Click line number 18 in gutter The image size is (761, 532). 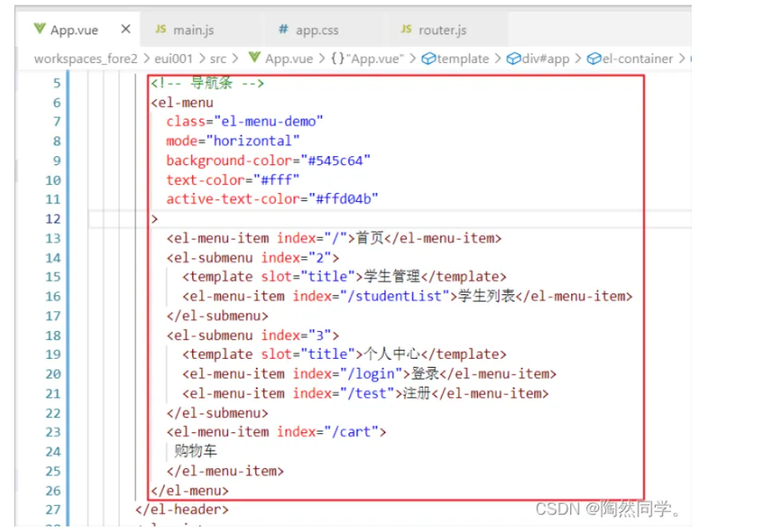click(x=53, y=336)
